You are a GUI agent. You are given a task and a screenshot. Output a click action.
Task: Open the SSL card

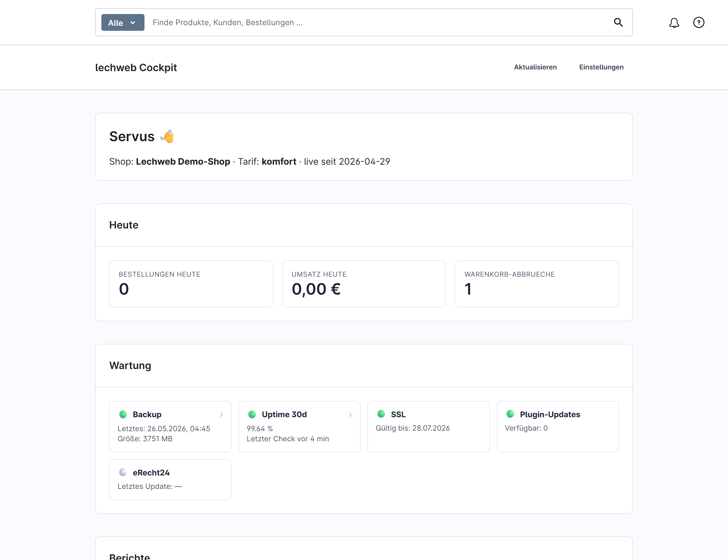tap(428, 427)
